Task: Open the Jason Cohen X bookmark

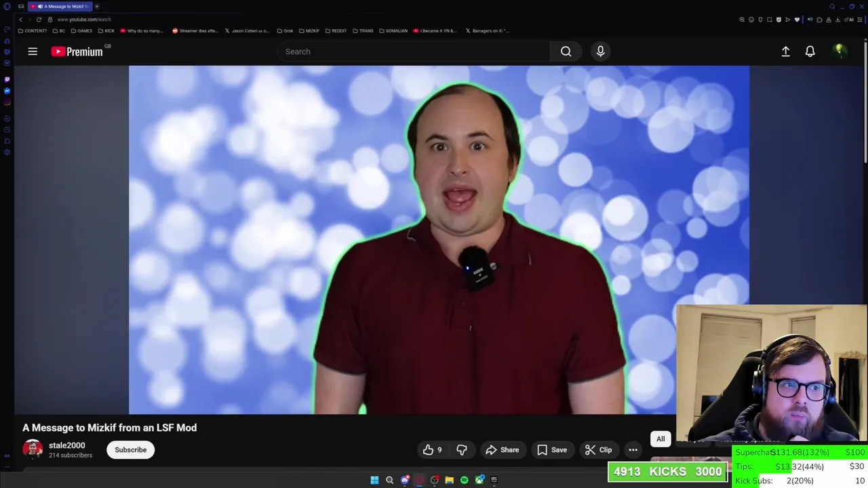Action: point(248,30)
